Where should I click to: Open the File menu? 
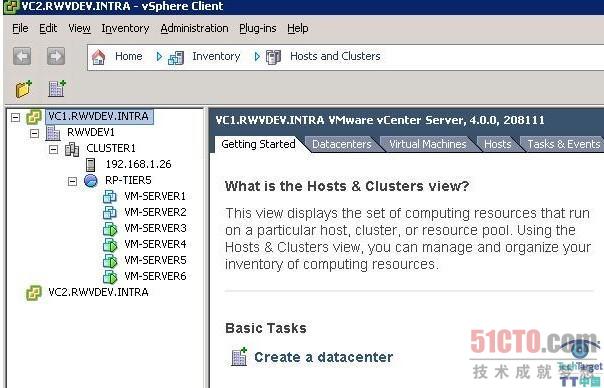pos(20,28)
